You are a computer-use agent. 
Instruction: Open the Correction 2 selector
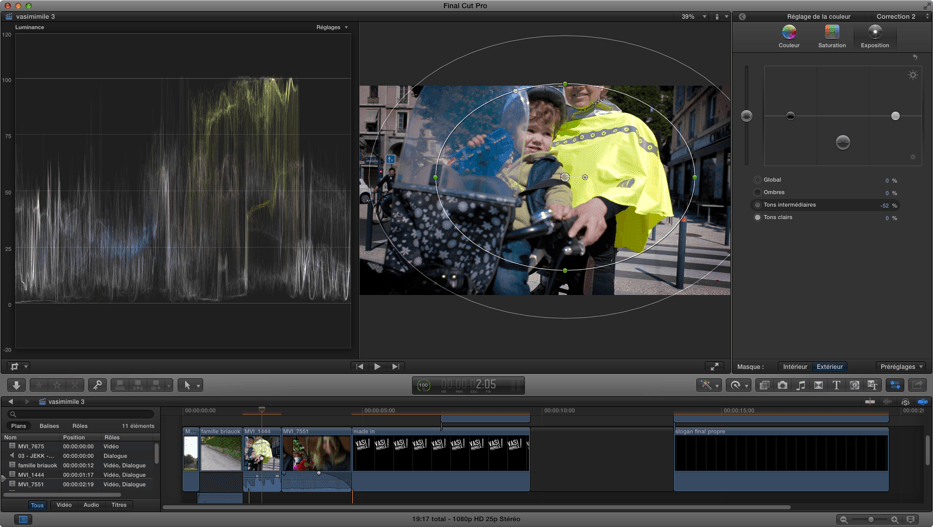coord(898,17)
